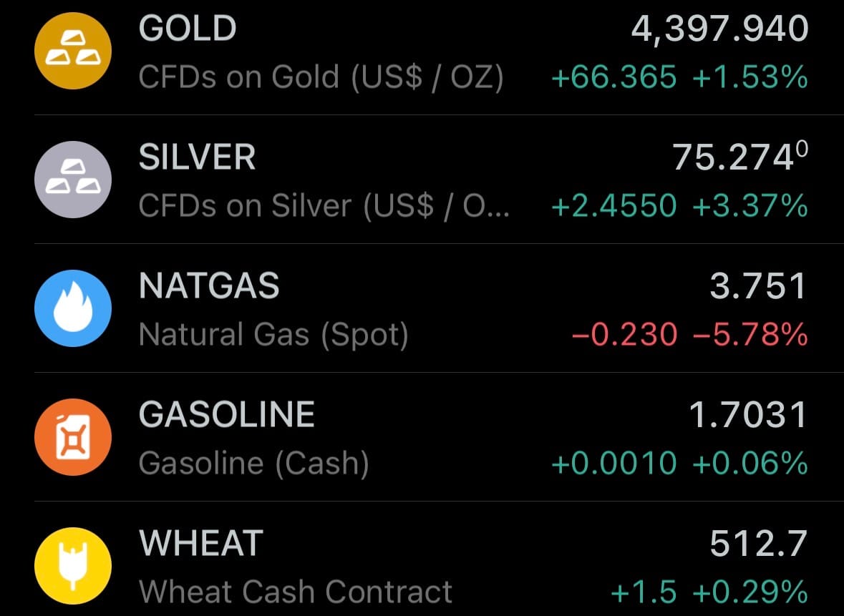Click gold change +1.53%
The image size is (844, 616).
[x=750, y=77]
